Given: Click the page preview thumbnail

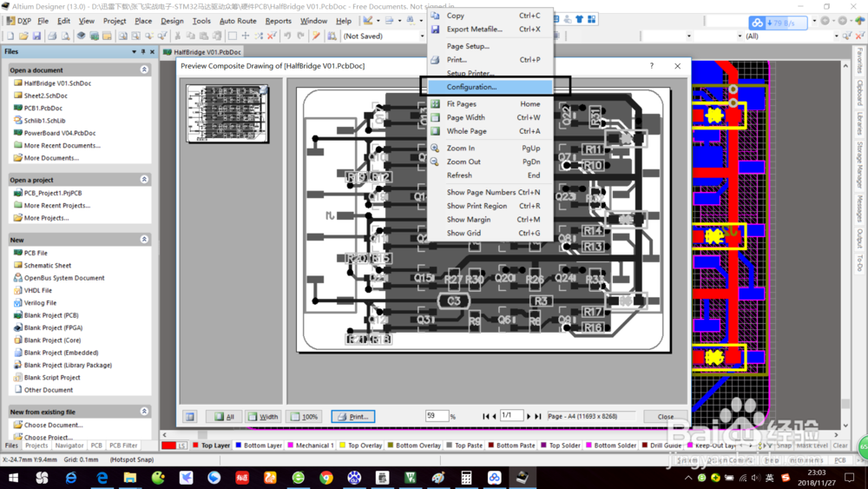Looking at the screenshot, I should pyautogui.click(x=227, y=114).
